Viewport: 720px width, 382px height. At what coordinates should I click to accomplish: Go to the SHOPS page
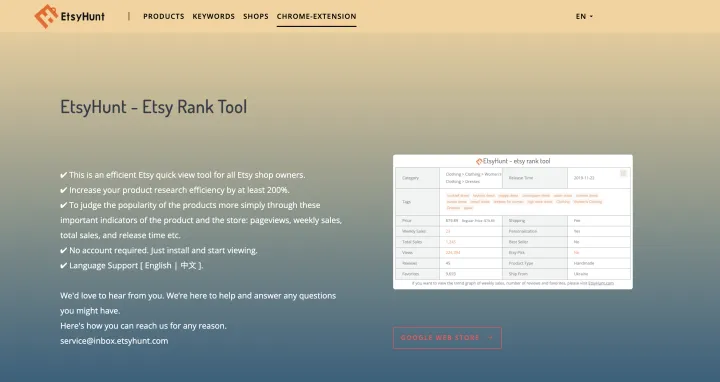256,17
